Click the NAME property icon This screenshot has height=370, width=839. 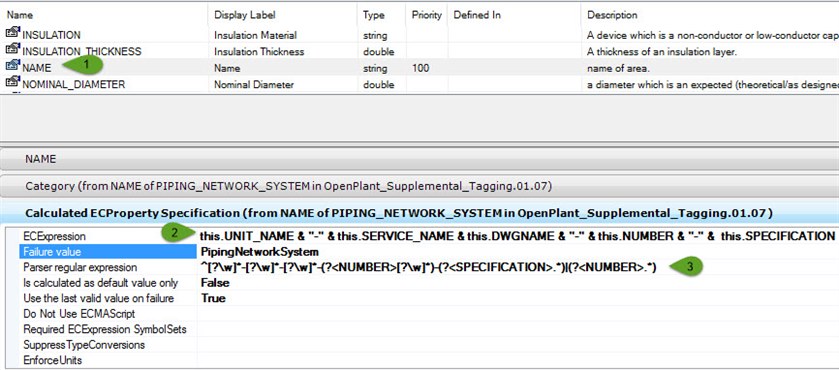pos(12,66)
